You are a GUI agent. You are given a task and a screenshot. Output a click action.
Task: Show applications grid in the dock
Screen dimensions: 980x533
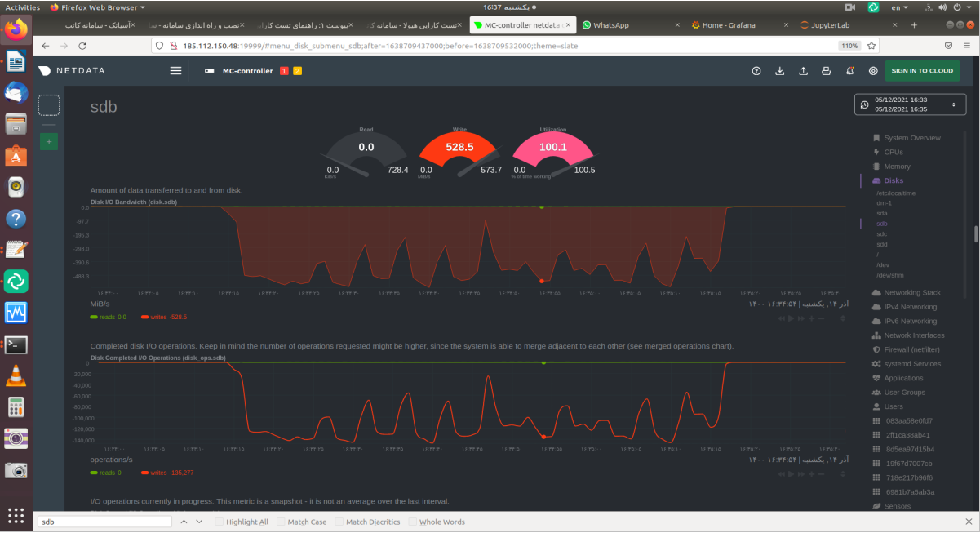16,515
